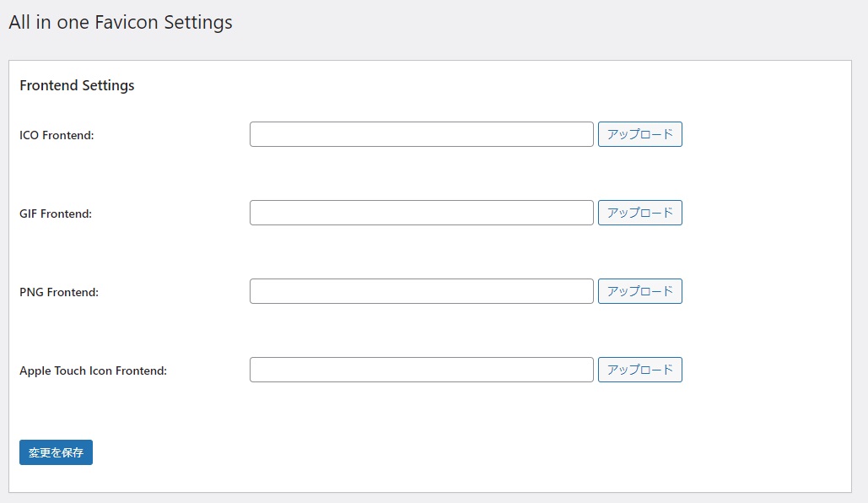Click the 'All in one Favicon Settings' title
The height and width of the screenshot is (503, 868).
120,22
